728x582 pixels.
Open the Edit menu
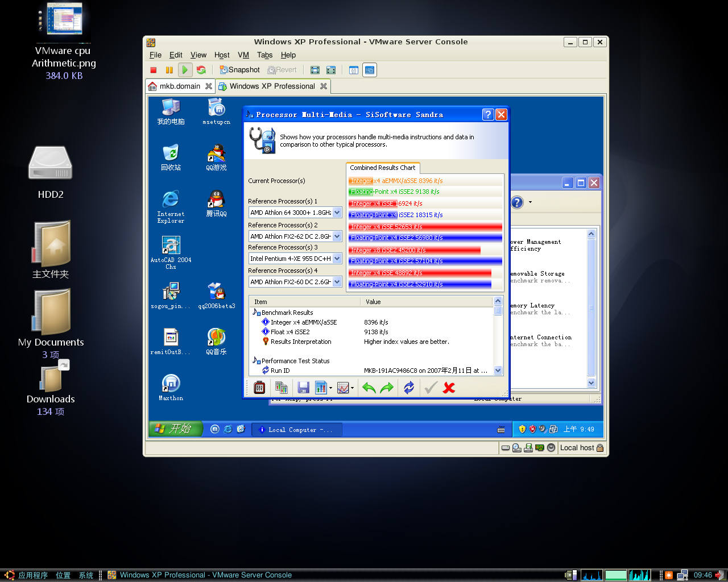click(x=176, y=55)
